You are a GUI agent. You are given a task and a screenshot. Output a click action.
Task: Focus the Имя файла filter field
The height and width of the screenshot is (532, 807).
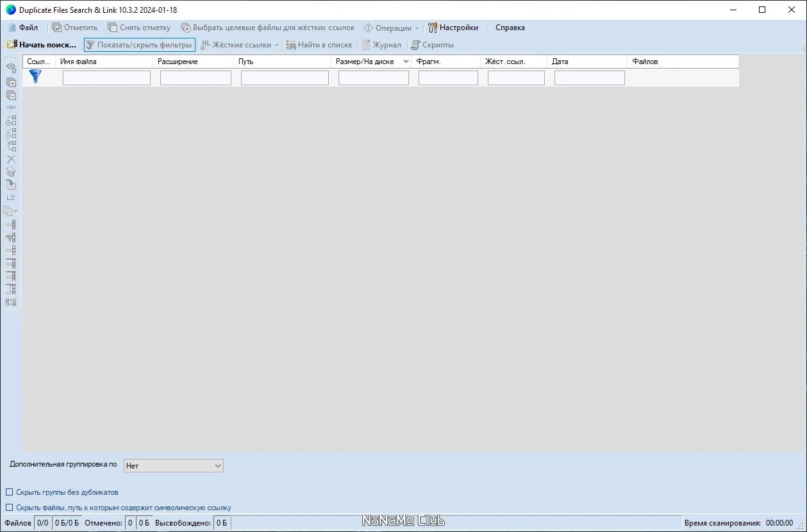coord(106,78)
